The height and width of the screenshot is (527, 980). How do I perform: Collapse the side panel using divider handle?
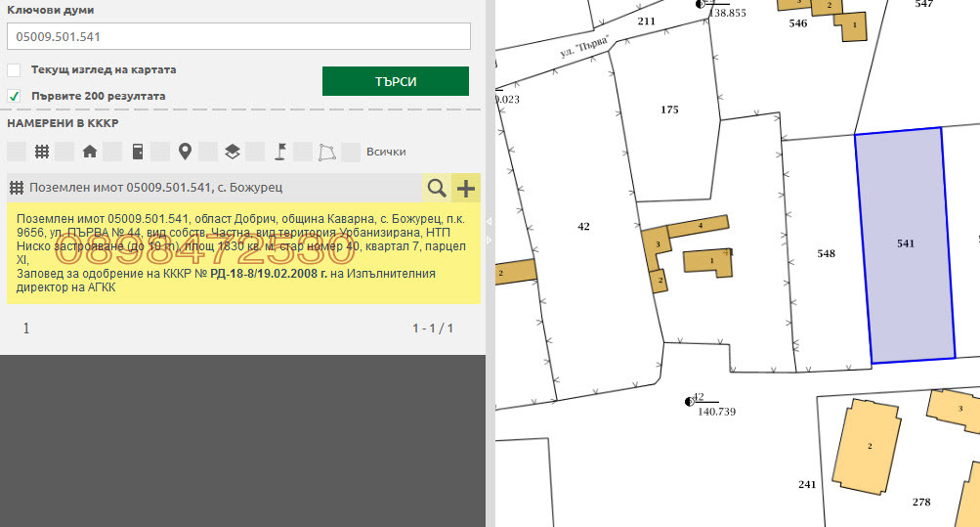pos(490,223)
